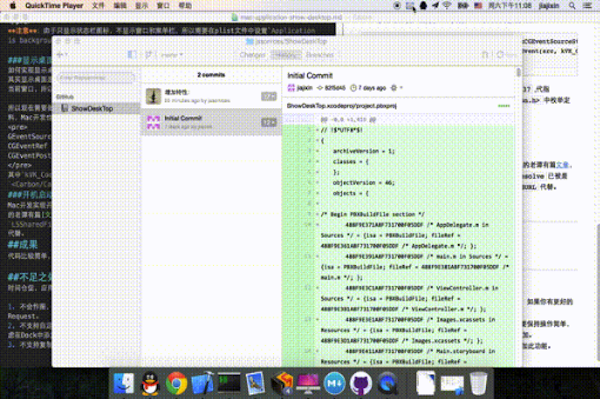The image size is (600, 399).
Task: Switch to the Branches tab
Action: tap(320, 55)
